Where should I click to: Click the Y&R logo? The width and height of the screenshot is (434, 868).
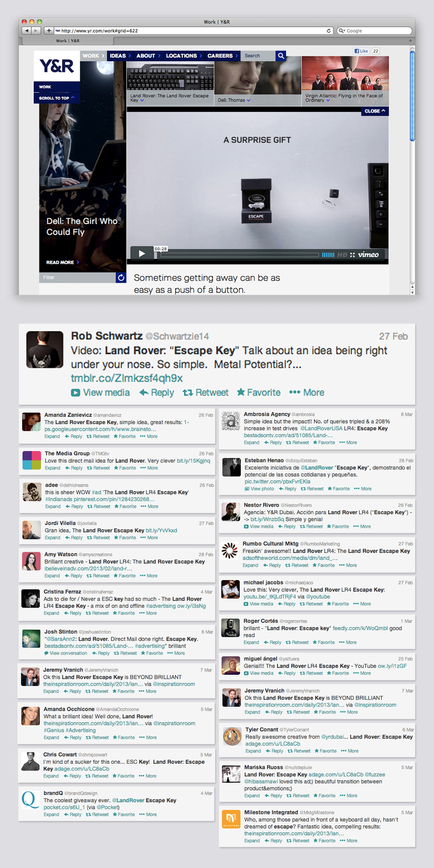(57, 66)
